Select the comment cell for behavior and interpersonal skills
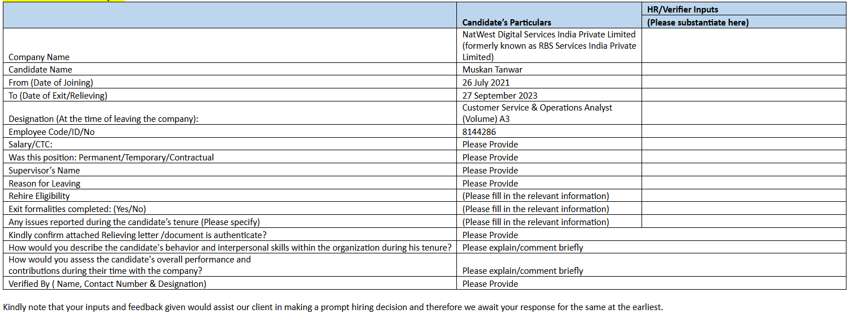 pyautogui.click(x=523, y=248)
